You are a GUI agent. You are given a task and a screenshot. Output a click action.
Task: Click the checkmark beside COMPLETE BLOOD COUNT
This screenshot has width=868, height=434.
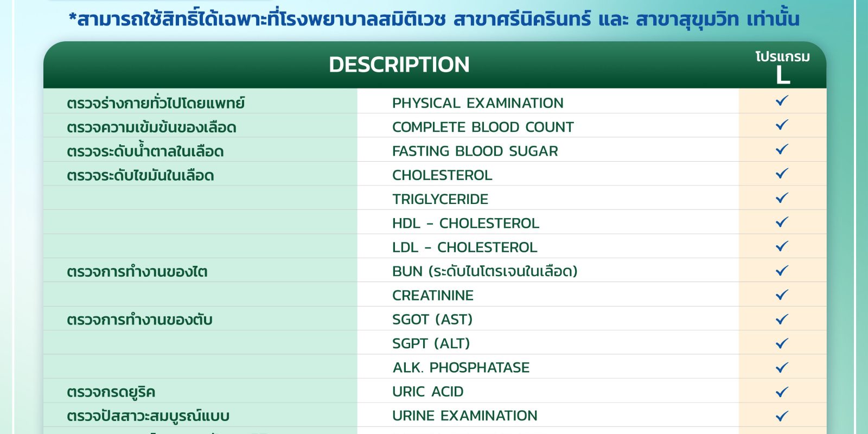782,125
